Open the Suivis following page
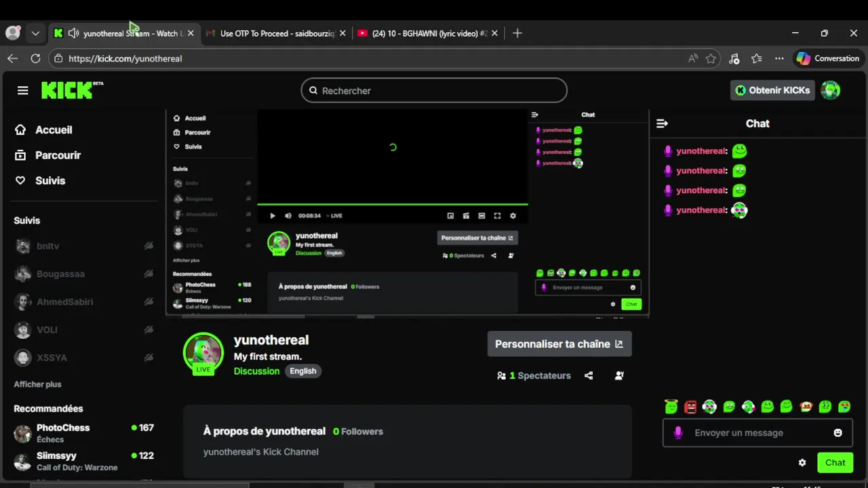Screen dimensions: 868x488 click(x=40, y=180)
